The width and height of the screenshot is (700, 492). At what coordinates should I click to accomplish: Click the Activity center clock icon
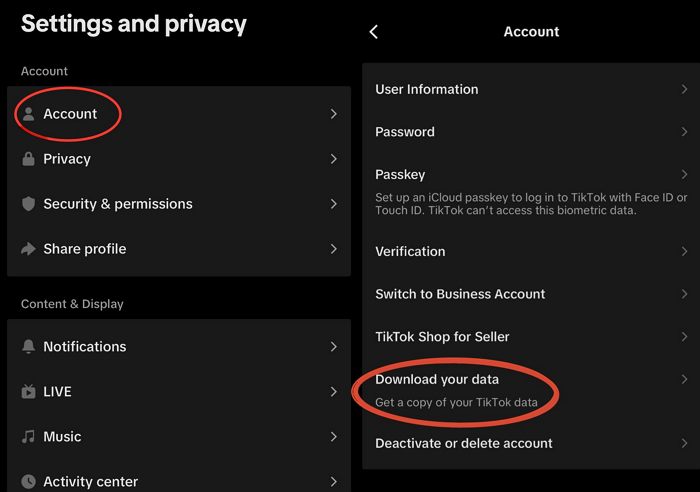(x=29, y=482)
